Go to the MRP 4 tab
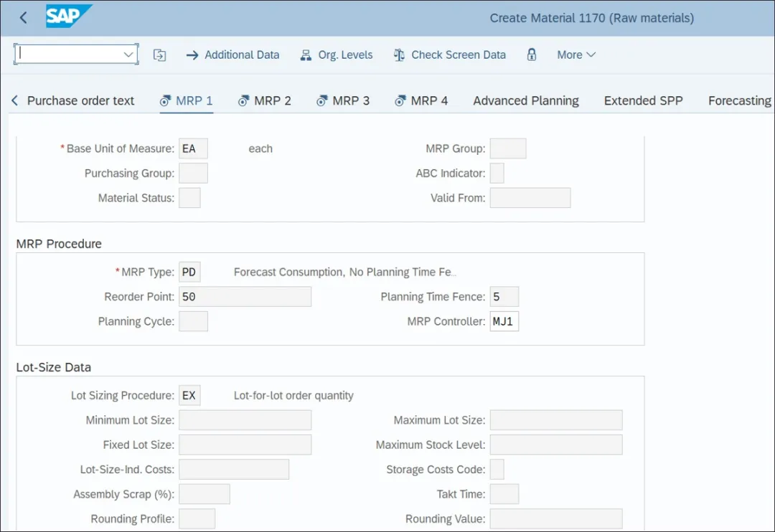Viewport: 775px width, 532px height. 421,101
